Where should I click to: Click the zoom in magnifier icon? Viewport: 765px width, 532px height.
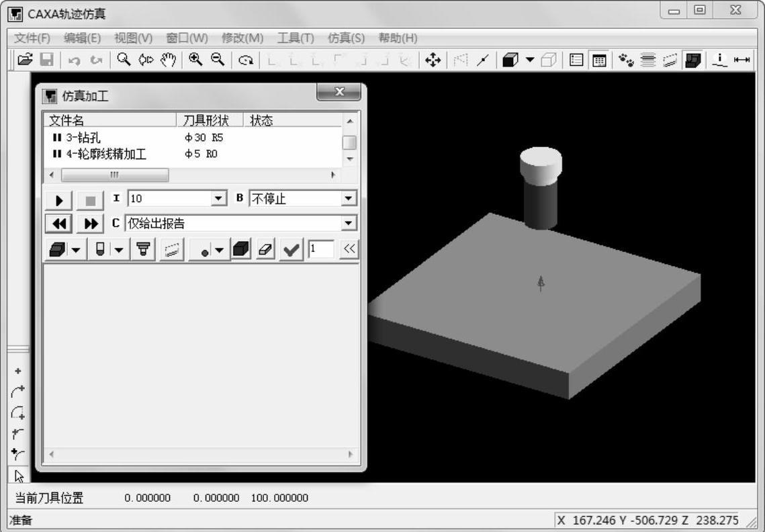coord(195,60)
